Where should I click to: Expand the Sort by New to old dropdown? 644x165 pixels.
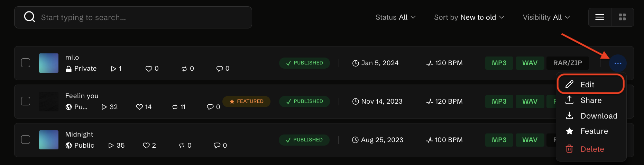click(x=469, y=17)
